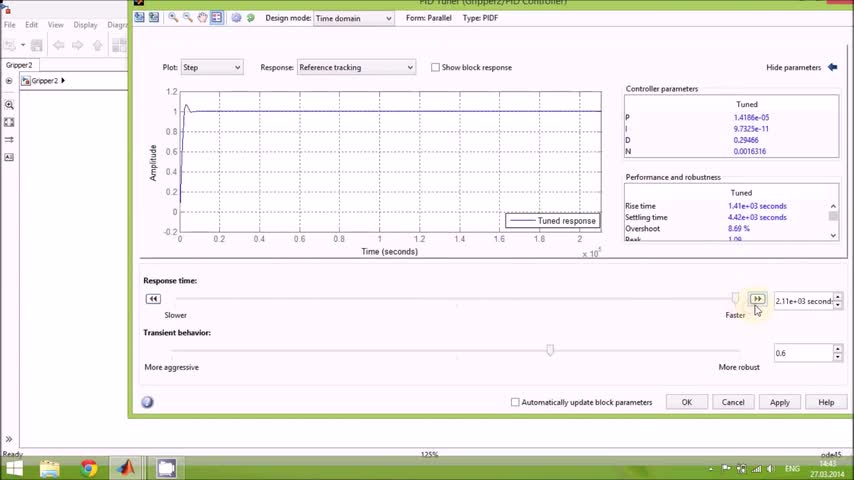Click the transient behavior 0.6 input field
The image size is (854, 480).
(804, 353)
